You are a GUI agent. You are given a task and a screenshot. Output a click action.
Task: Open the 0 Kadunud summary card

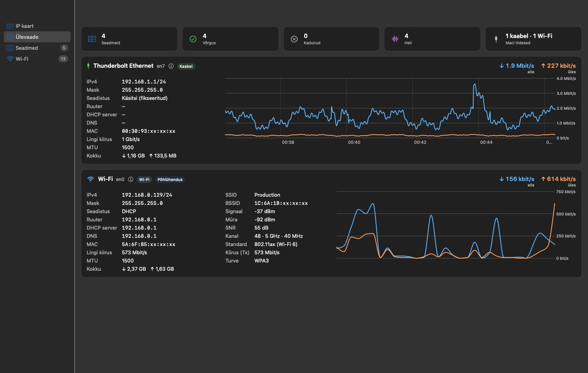[331, 39]
